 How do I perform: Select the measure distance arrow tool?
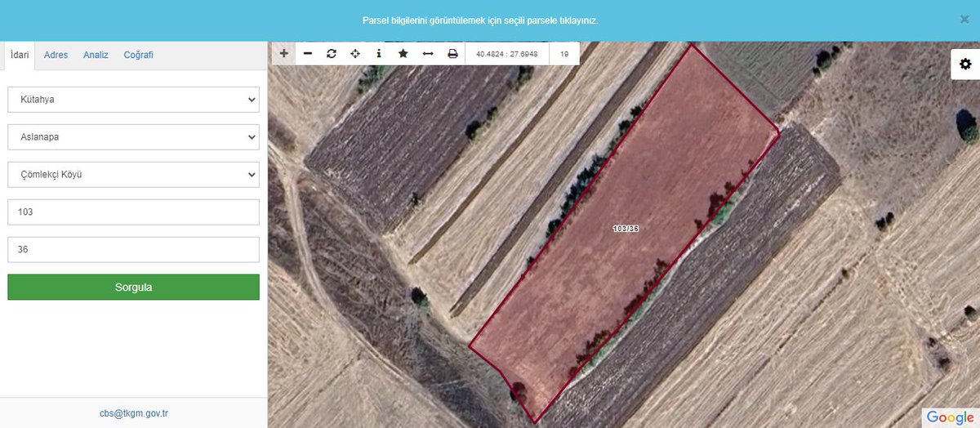point(428,53)
